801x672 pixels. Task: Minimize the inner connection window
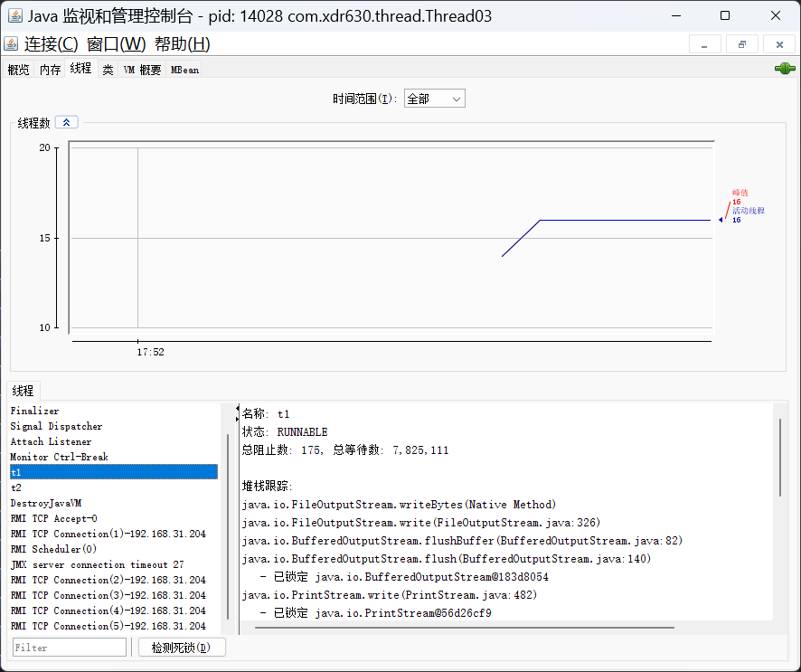pyautogui.click(x=704, y=44)
